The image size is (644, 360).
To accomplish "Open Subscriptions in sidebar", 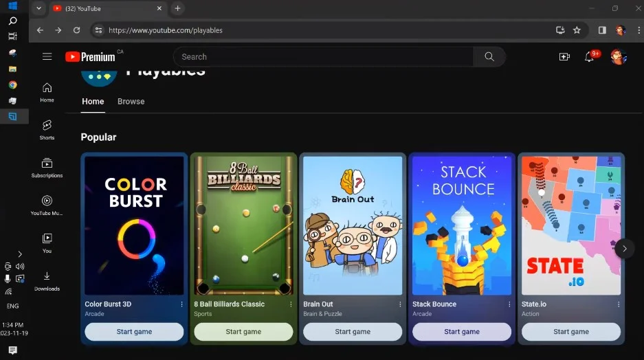I will click(47, 167).
